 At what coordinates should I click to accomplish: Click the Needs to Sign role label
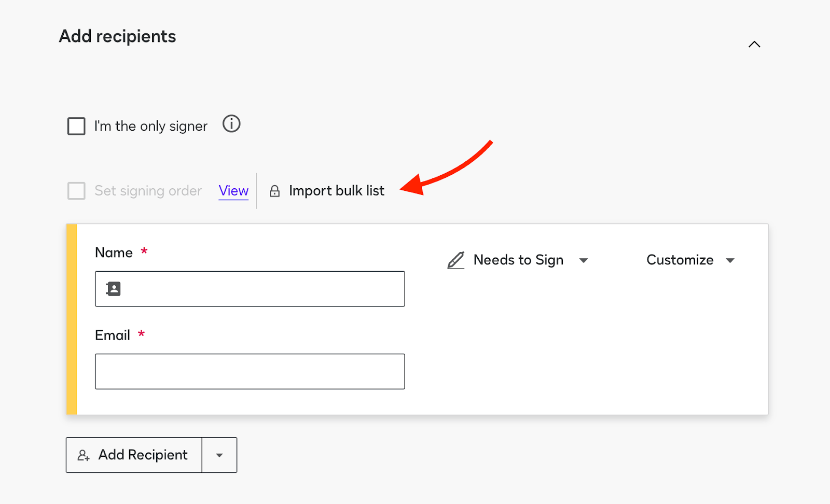point(518,260)
